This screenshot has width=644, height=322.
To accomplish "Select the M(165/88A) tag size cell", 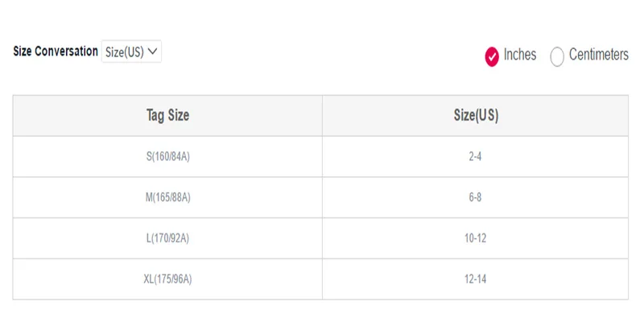I will pyautogui.click(x=167, y=197).
